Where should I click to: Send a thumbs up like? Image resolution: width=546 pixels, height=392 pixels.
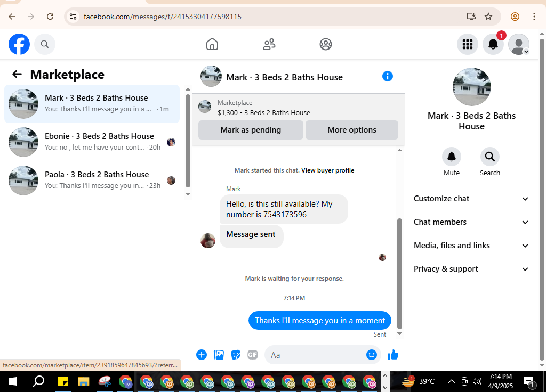click(393, 355)
